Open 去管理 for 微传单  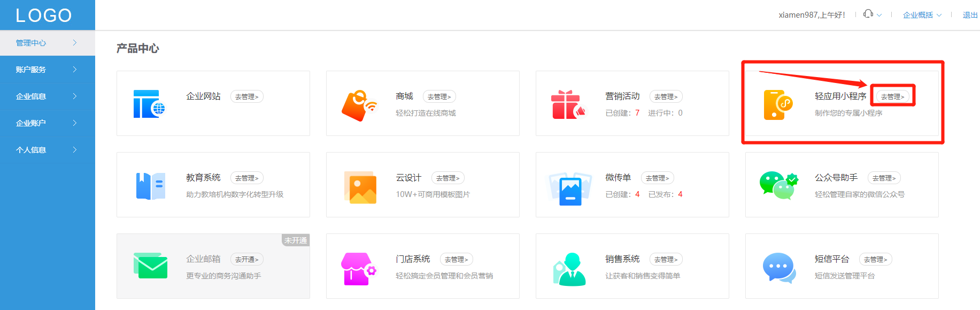tap(658, 178)
